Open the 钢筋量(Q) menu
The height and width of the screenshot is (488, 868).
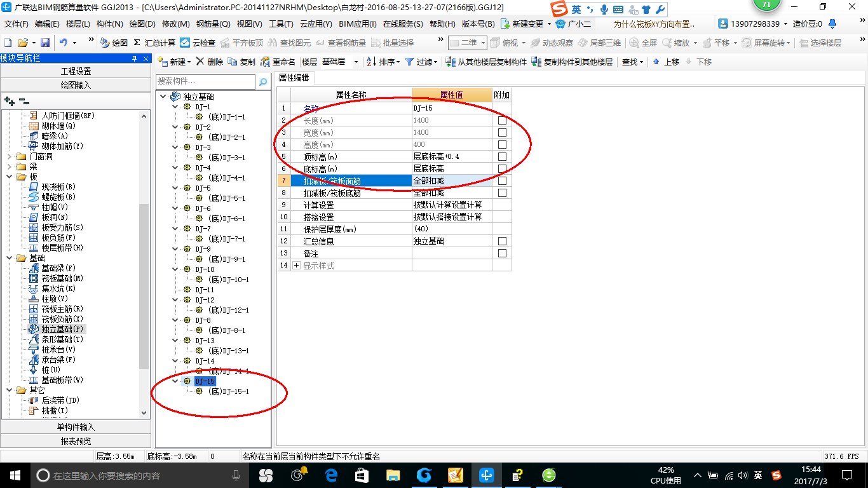(213, 24)
